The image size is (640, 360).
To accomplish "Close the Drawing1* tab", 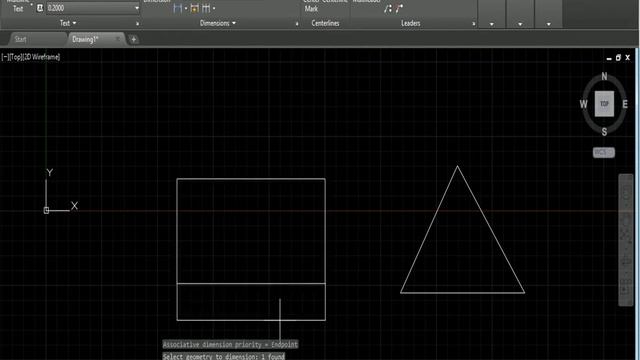I will coord(118,39).
